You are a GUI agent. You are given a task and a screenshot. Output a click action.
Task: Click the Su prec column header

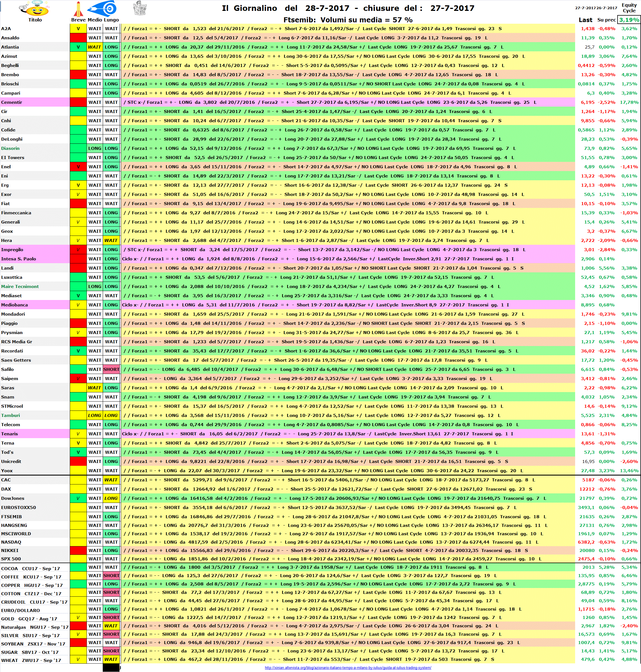coord(606,20)
